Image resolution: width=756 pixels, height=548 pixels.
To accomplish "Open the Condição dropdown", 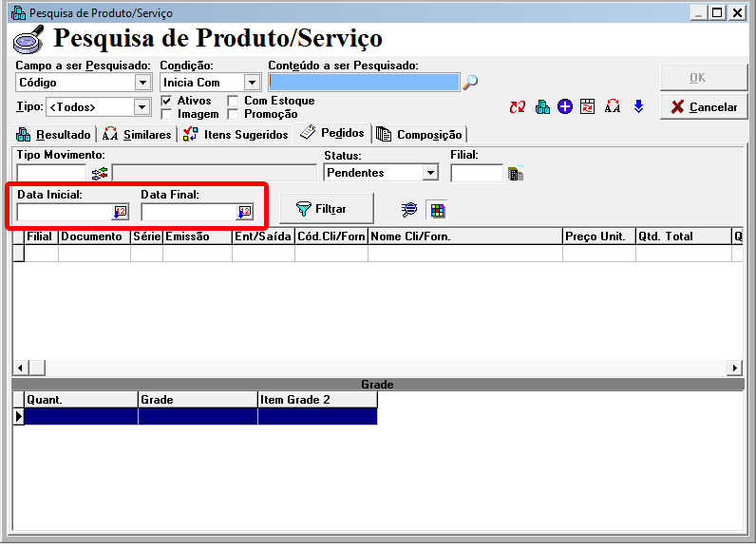I will [x=252, y=83].
